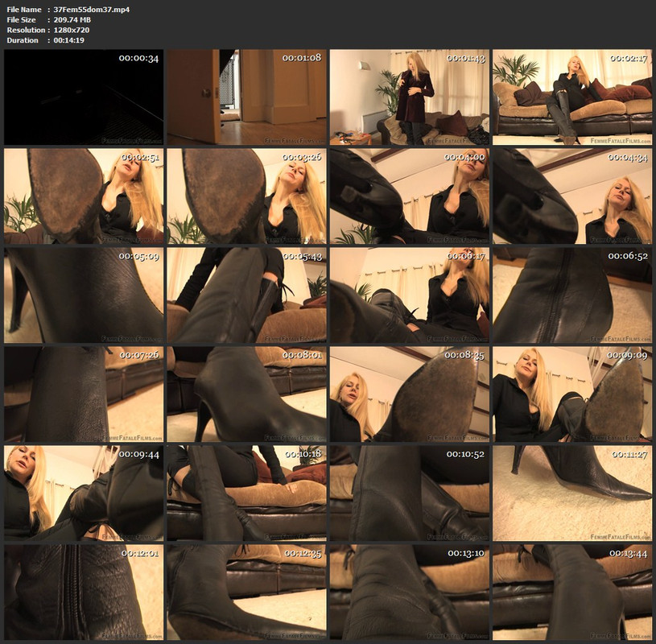This screenshot has width=656, height=644.
Task: Select the thumbnail timestamped 00:02:51
Action: point(84,196)
